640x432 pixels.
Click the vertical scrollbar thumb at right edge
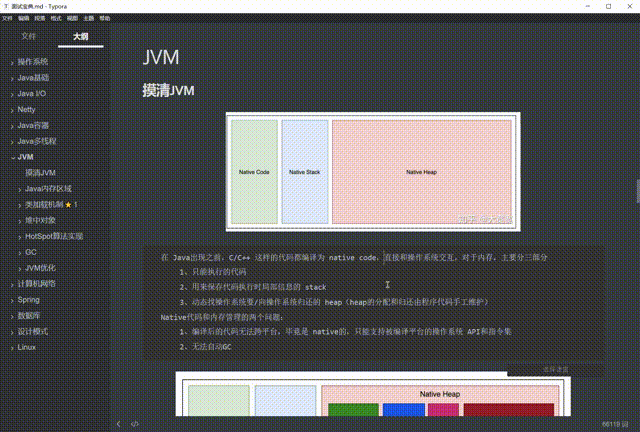(638, 191)
